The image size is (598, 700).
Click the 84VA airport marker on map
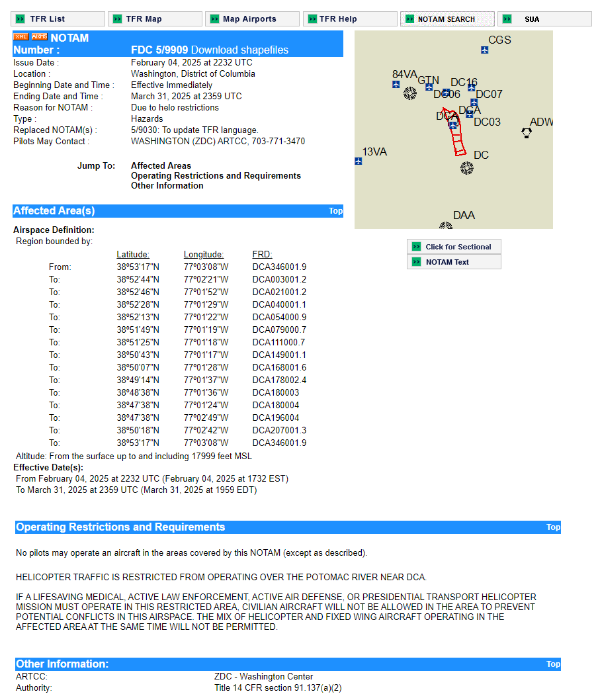pos(396,84)
